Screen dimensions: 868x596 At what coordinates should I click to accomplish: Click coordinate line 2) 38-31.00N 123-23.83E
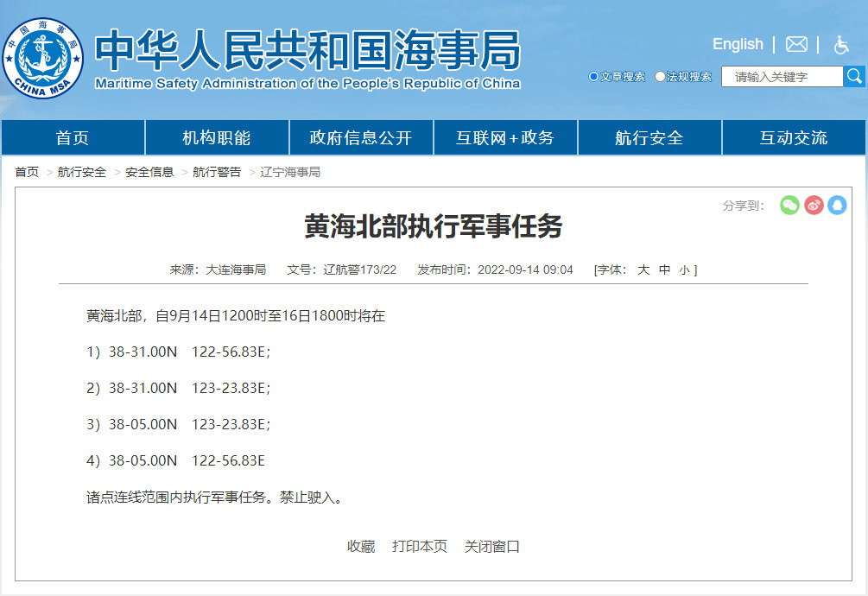[179, 389]
